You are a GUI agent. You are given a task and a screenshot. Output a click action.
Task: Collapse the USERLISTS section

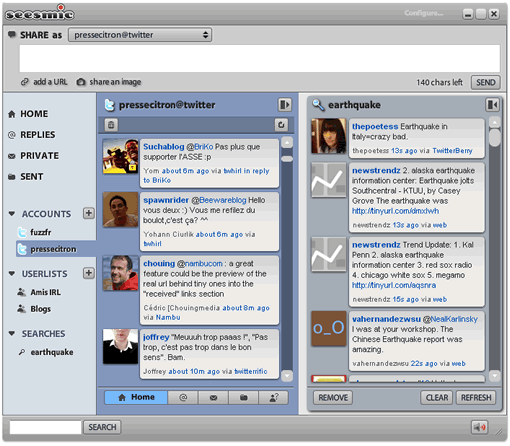tap(12, 274)
